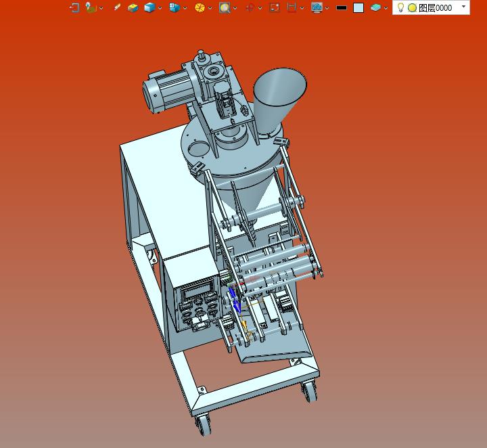Open the view-orientation dropdown arrow
Image resolution: width=487 pixels, height=448 pixels.
click(x=185, y=8)
